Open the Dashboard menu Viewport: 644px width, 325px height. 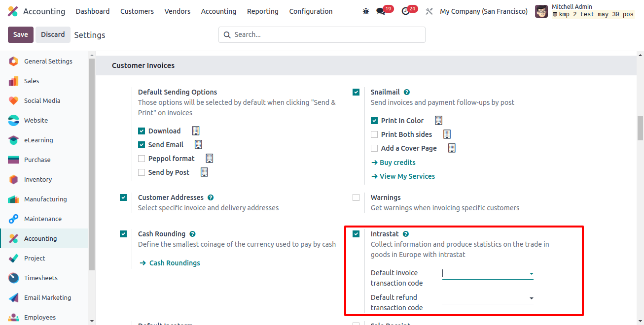click(93, 11)
